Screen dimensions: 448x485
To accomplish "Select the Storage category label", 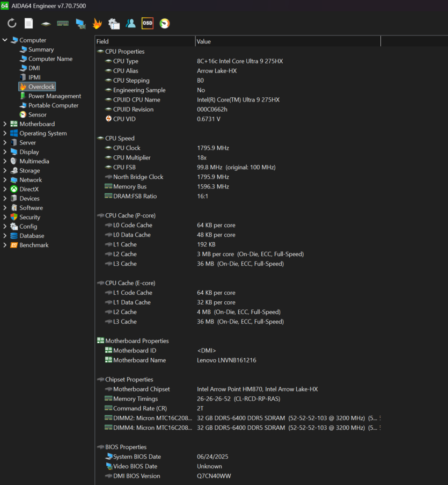I will tap(30, 170).
